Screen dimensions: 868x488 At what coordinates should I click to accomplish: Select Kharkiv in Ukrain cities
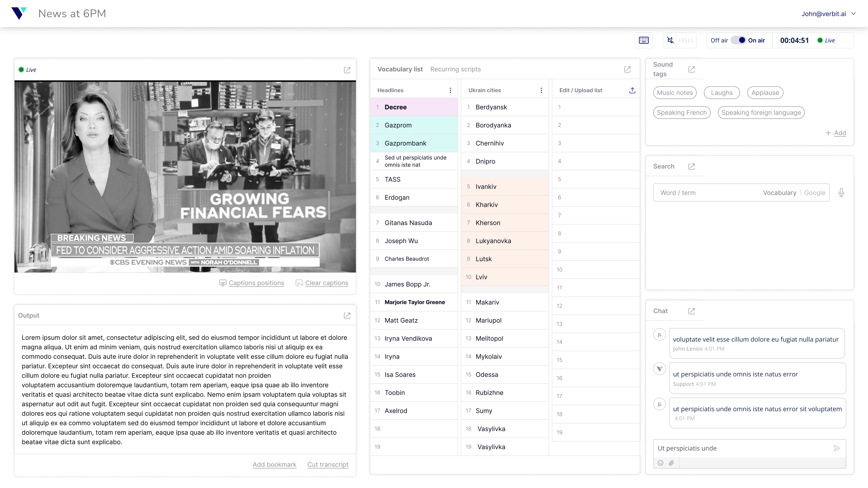click(x=505, y=205)
